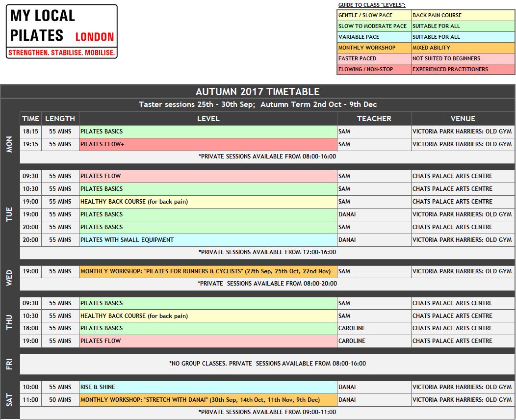
Task: Select the 'PILATES FOR RUNNERS & CYCLISTS' workshop cell
Action: [208, 271]
